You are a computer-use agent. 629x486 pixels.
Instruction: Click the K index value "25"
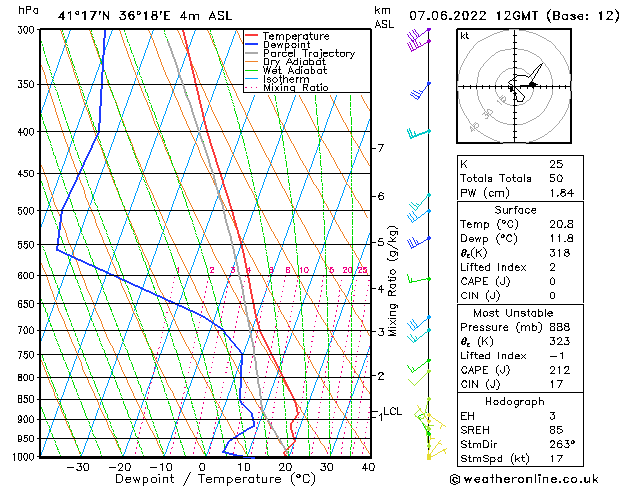point(556,164)
